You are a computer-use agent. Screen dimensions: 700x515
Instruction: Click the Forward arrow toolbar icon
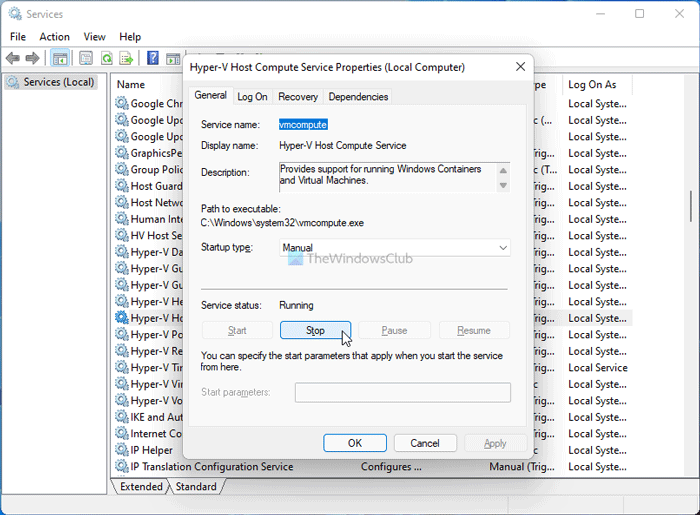coord(32,58)
